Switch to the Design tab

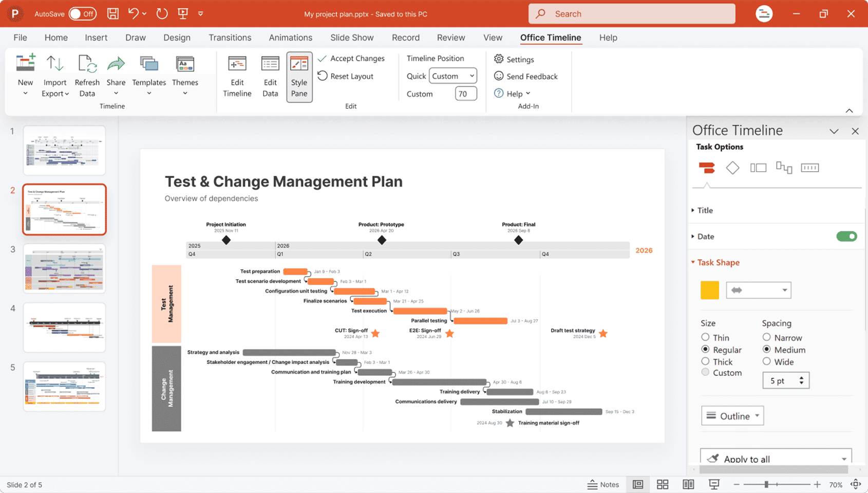coord(177,38)
